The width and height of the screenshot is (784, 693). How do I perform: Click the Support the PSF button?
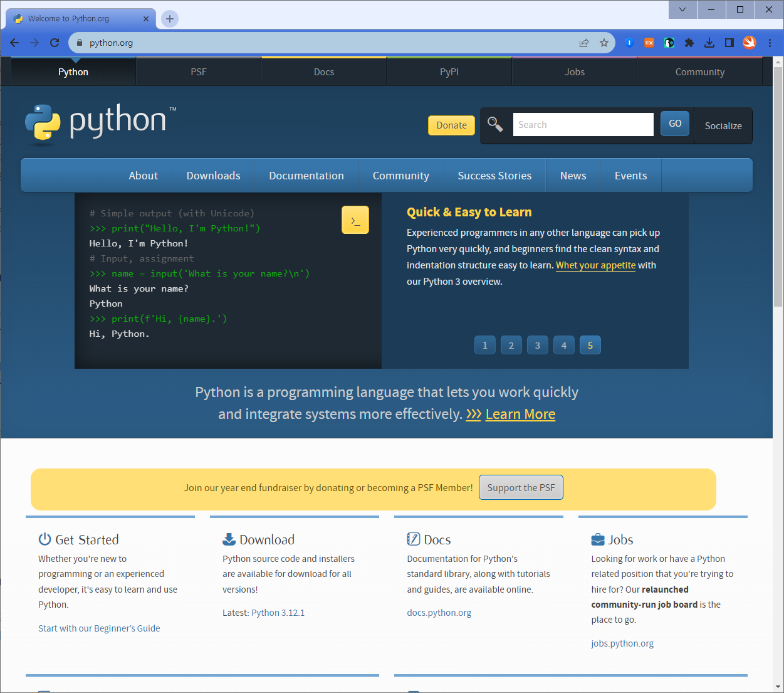[521, 487]
